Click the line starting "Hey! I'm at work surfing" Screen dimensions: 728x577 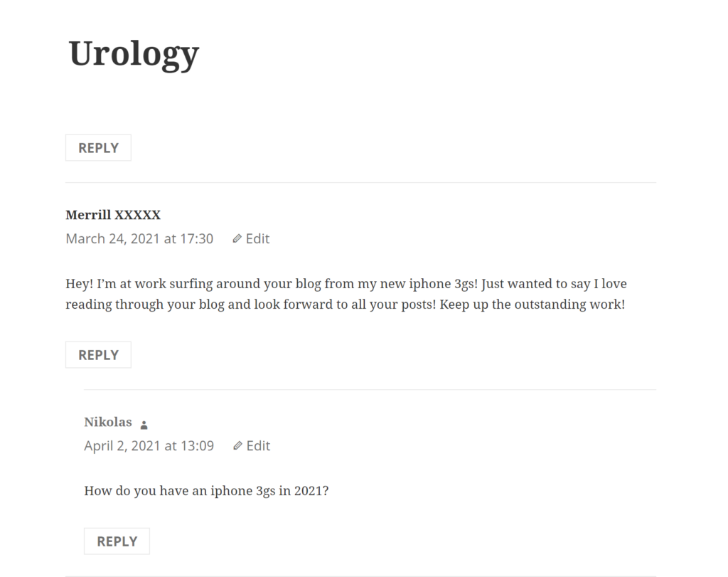point(346,284)
